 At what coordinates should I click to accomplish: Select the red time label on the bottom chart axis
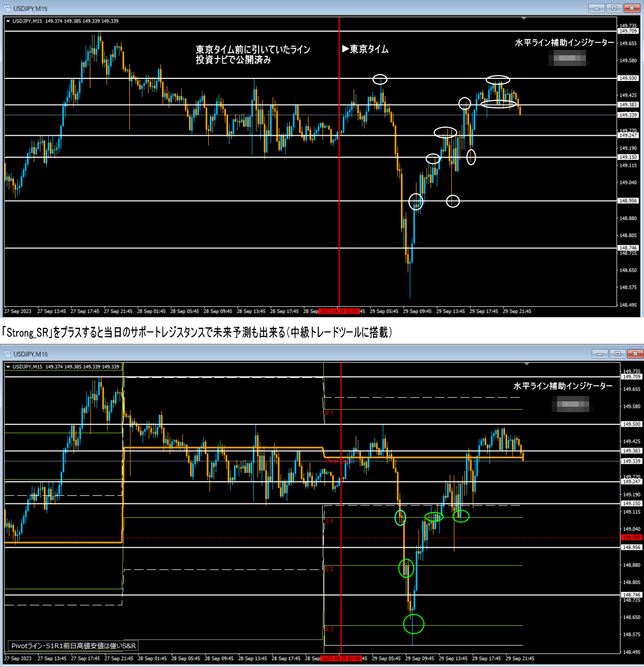coord(341,658)
